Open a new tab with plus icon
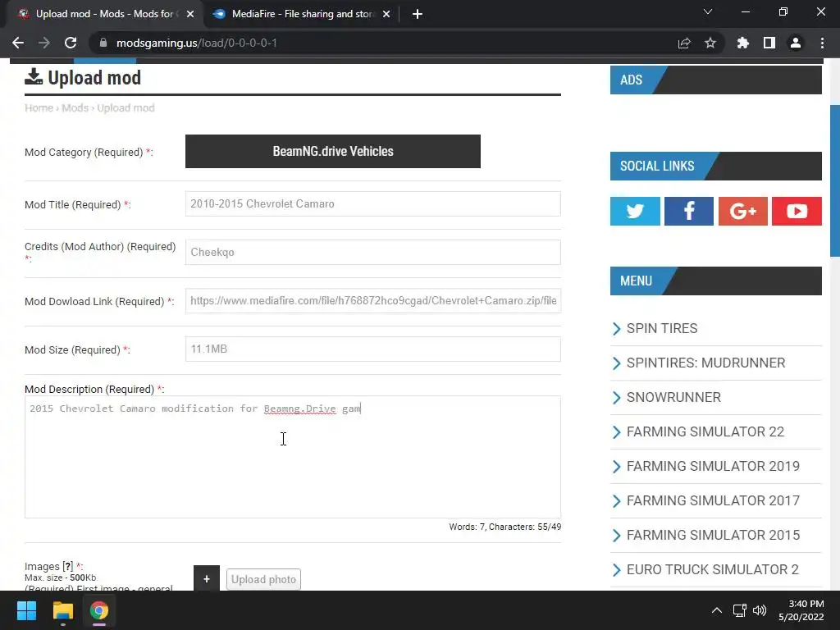Screen dimensions: 840x630 pos(418,14)
